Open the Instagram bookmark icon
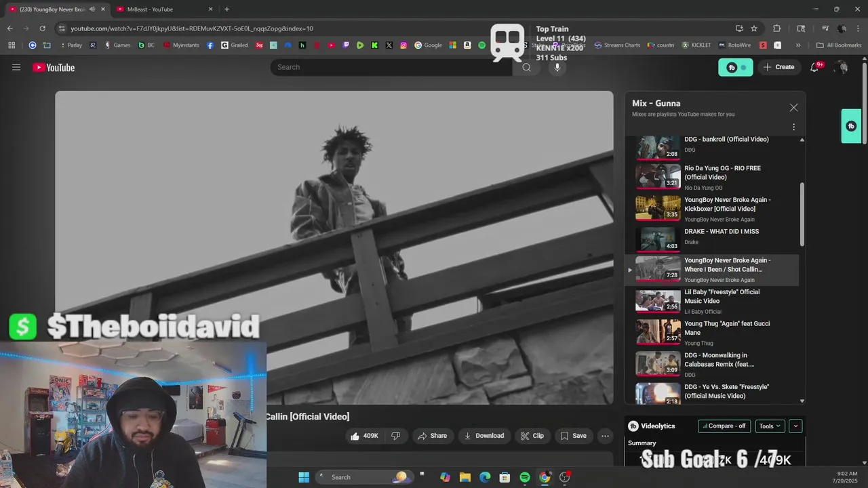868x488 pixels. 403,45
